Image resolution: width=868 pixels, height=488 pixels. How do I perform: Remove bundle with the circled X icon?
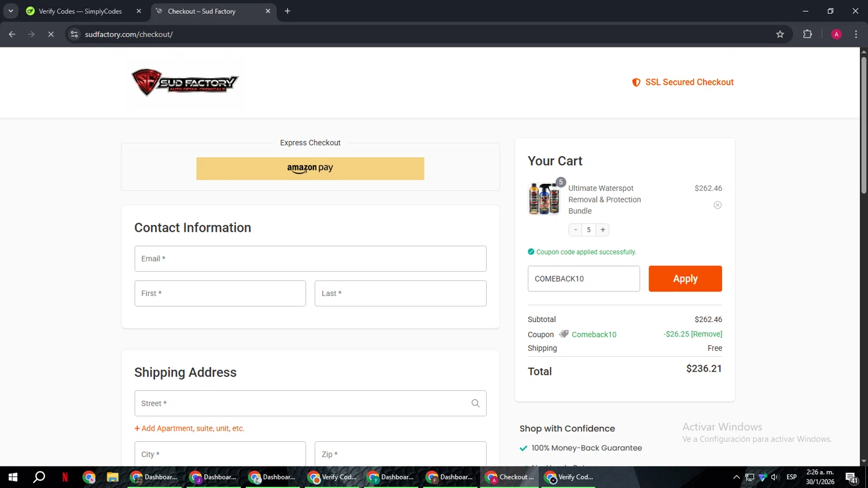718,205
